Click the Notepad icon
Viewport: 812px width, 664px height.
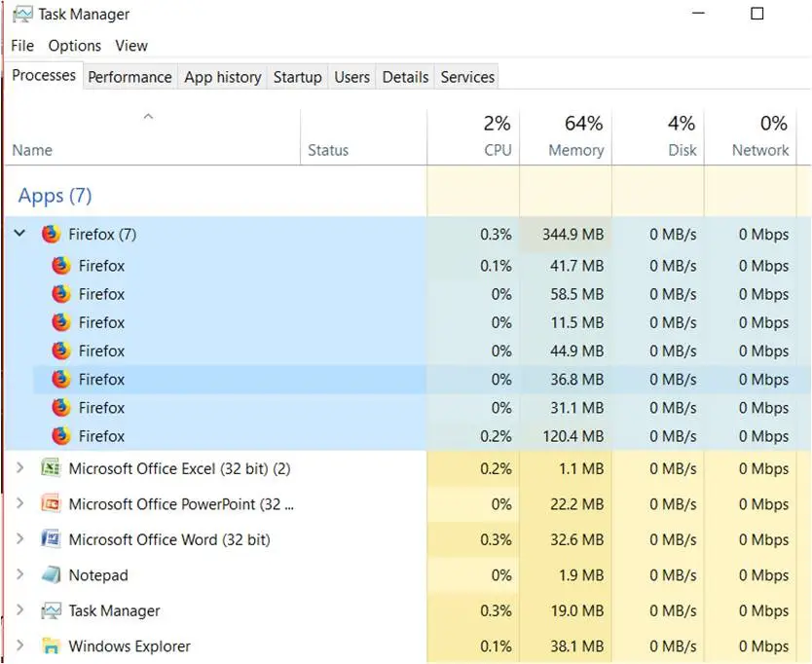pyautogui.click(x=51, y=574)
